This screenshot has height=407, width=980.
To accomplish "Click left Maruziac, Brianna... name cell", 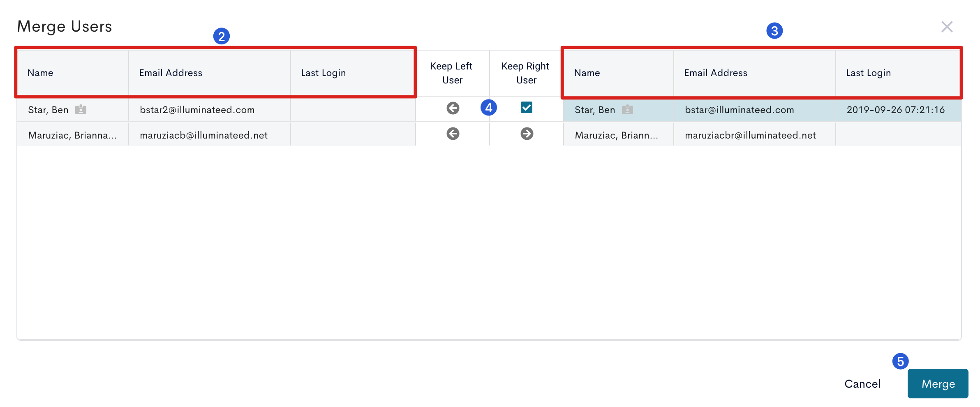I will 73,135.
